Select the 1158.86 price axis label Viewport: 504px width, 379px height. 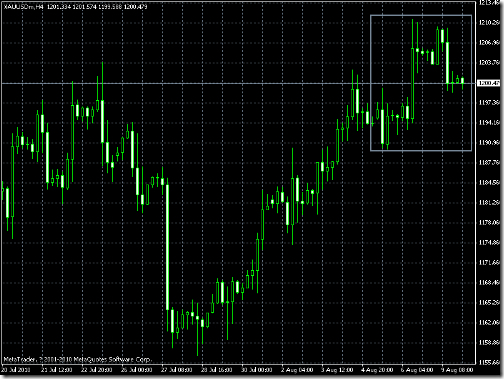[489, 343]
